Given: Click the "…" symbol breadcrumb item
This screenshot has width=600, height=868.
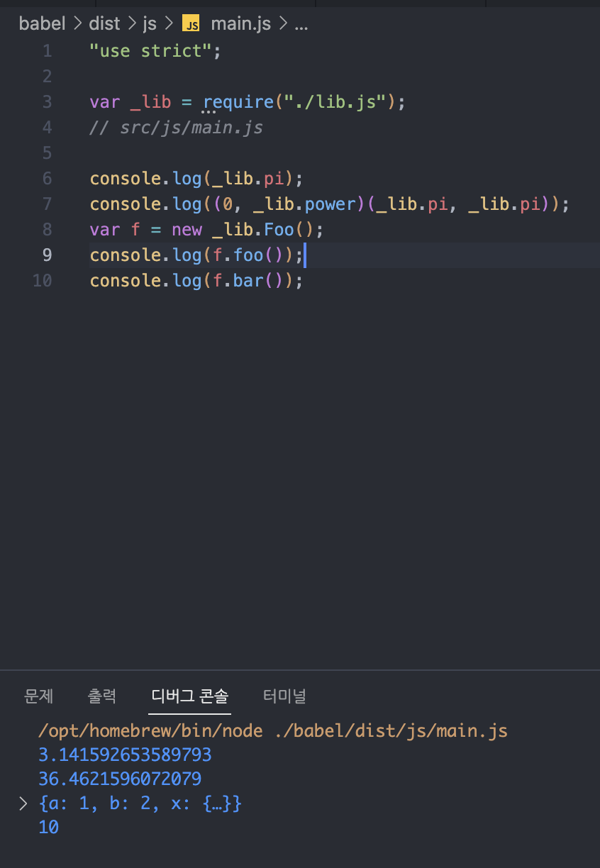Looking at the screenshot, I should coord(301,23).
